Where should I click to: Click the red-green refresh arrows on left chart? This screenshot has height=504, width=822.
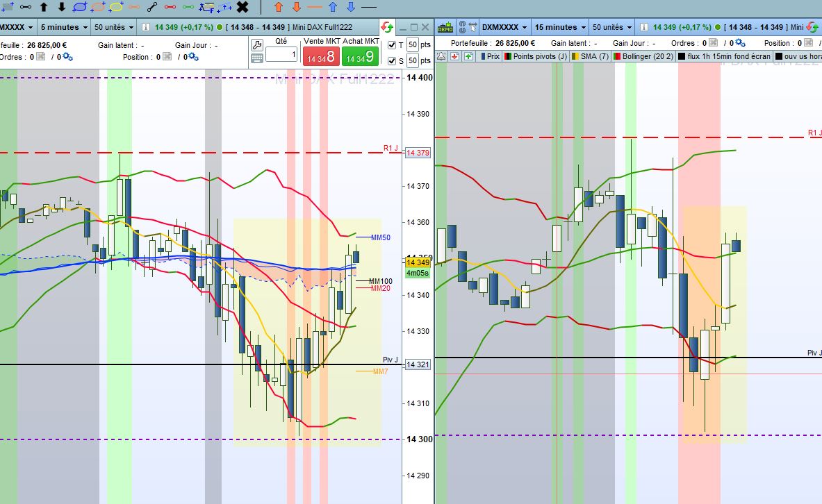(387, 27)
